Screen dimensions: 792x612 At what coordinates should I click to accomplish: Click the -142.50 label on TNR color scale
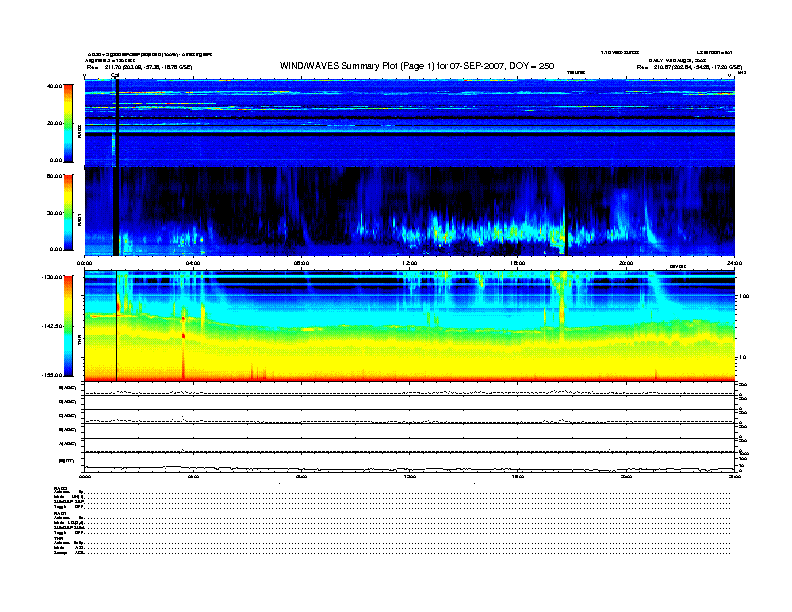(53, 326)
